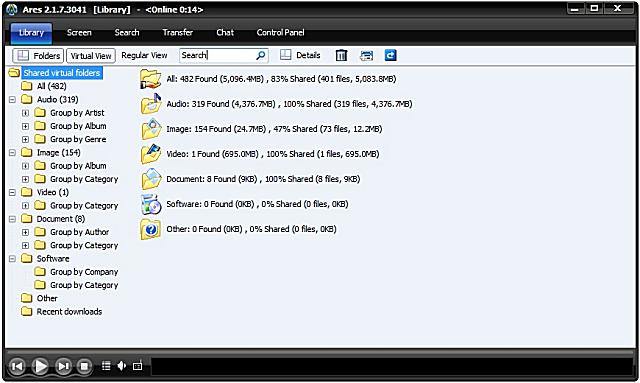Expand the Group by Artist node
Viewport: 640px width, 383px height.
pyautogui.click(x=25, y=113)
